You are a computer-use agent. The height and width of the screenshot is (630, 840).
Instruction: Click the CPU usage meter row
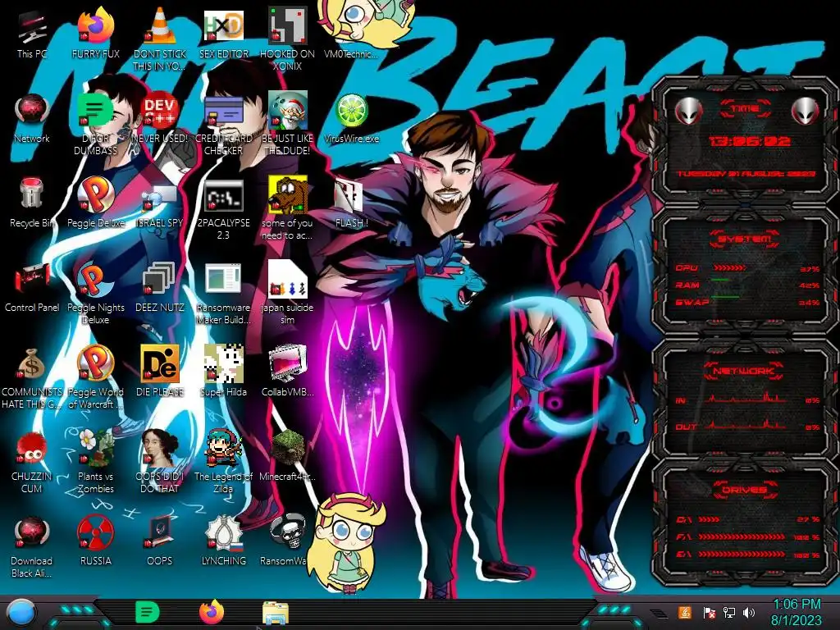coord(747,268)
